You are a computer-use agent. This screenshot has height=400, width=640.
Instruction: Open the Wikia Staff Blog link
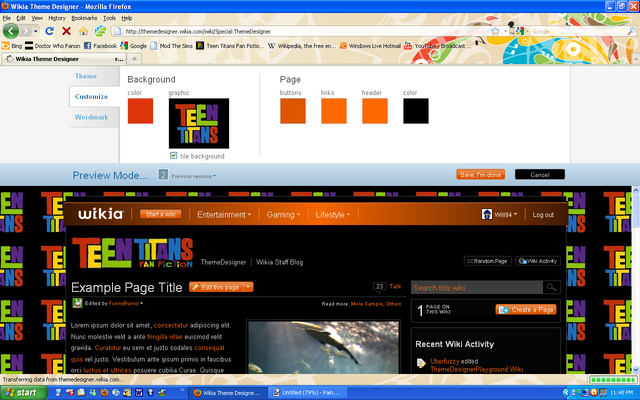[x=280, y=262]
